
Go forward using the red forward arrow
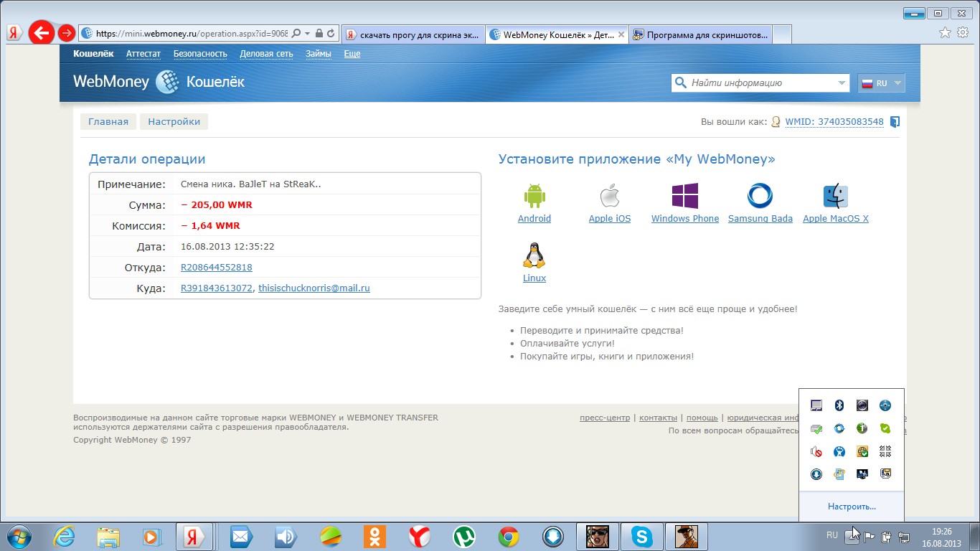point(67,33)
